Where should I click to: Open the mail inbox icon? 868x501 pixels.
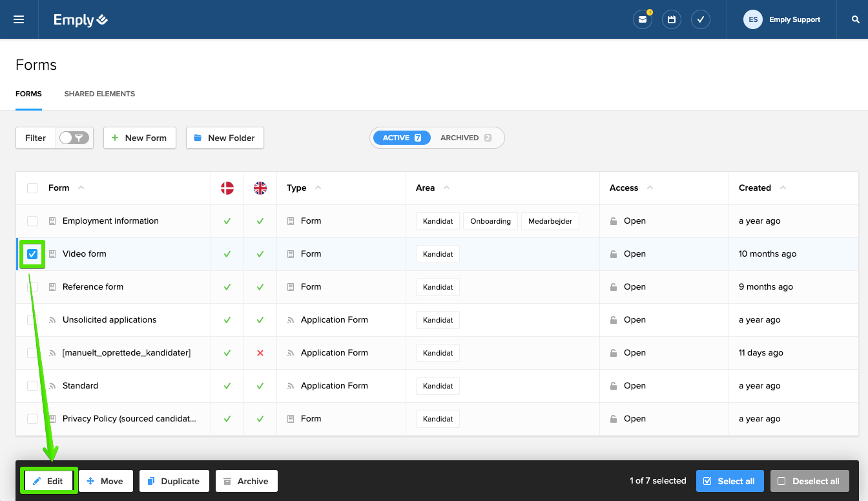[x=642, y=19]
